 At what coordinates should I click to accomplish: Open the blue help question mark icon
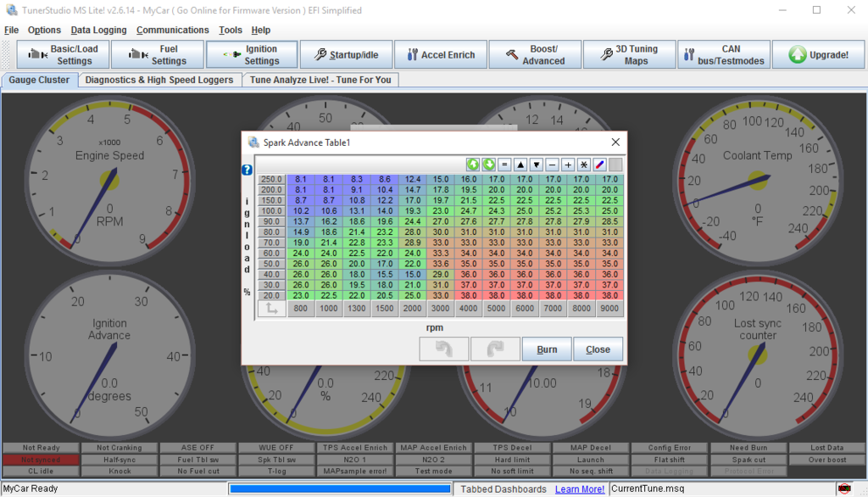(248, 170)
